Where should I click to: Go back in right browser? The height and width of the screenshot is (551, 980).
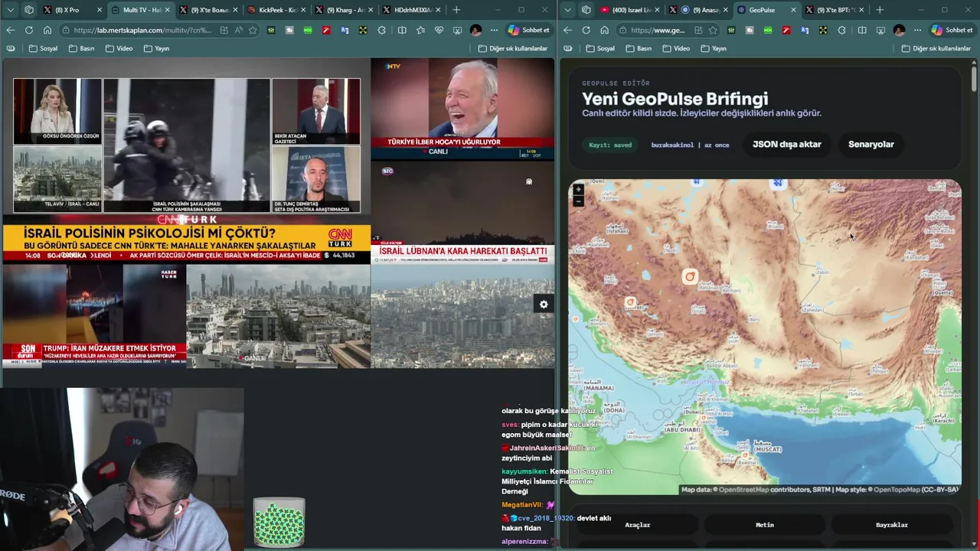tap(567, 30)
